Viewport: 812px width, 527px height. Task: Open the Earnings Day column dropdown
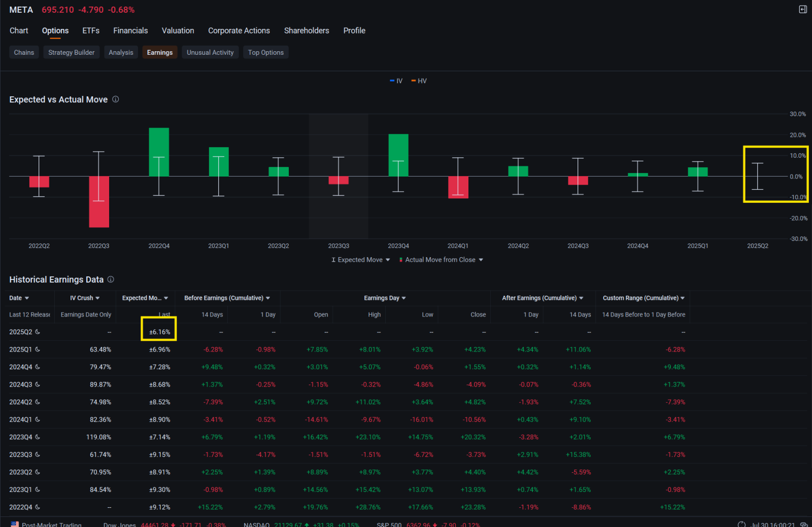385,298
